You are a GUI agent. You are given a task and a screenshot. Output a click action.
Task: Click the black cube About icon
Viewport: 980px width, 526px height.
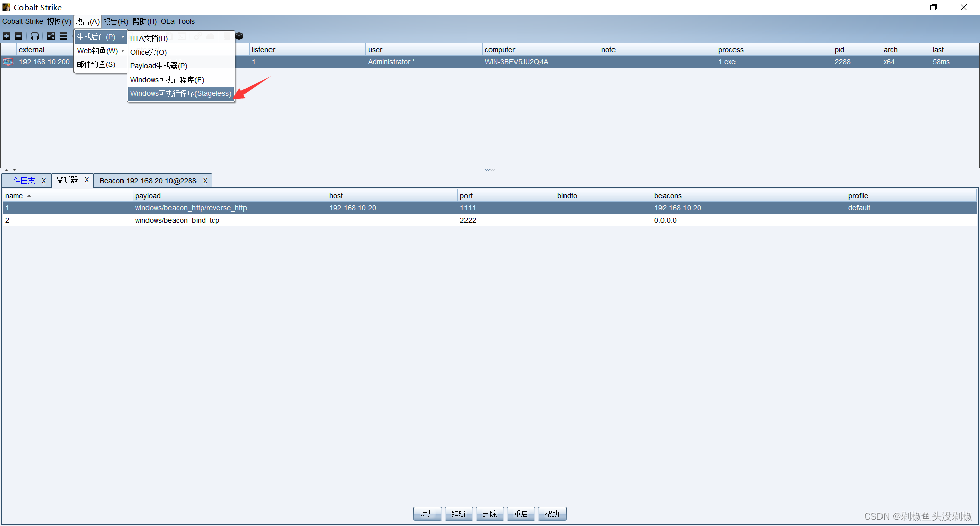tap(239, 36)
